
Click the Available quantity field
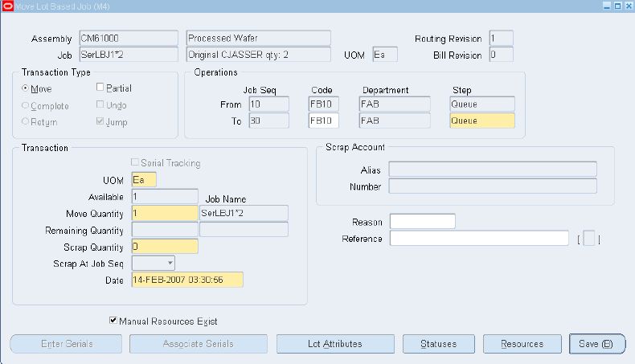[x=165, y=196]
